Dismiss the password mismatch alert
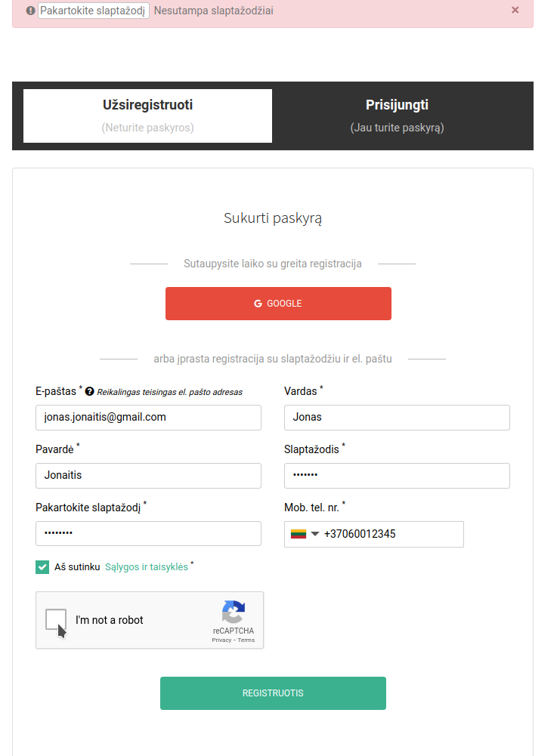 pos(515,10)
